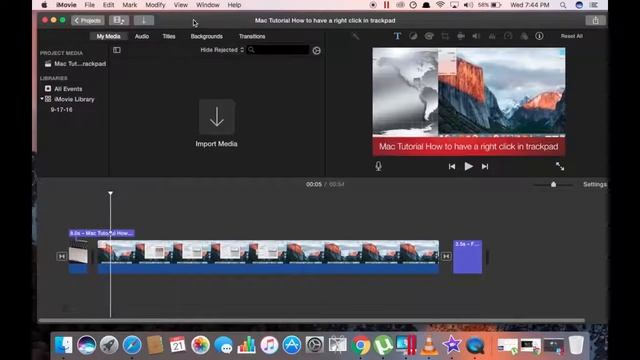Image resolution: width=640 pixels, height=360 pixels.
Task: Open the clip filter and audio effects icon
Action: click(x=524, y=36)
